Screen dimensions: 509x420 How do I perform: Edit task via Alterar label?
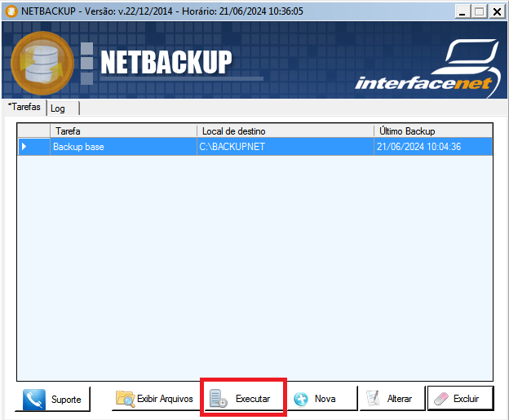pyautogui.click(x=399, y=399)
